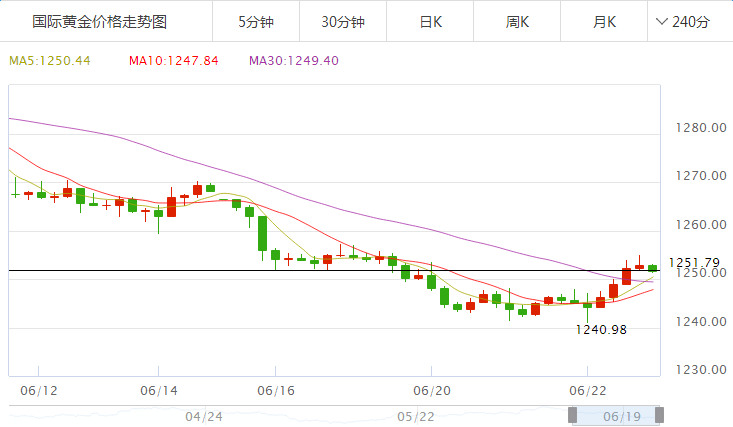The height and width of the screenshot is (427, 733).
Task: Click the MA30 legend label
Action: pyautogui.click(x=294, y=61)
